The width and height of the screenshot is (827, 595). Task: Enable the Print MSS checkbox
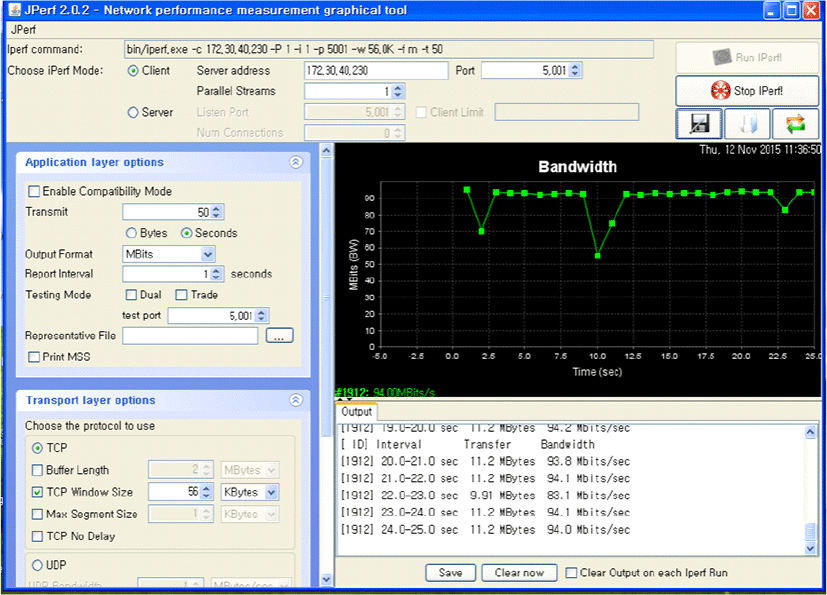34,357
